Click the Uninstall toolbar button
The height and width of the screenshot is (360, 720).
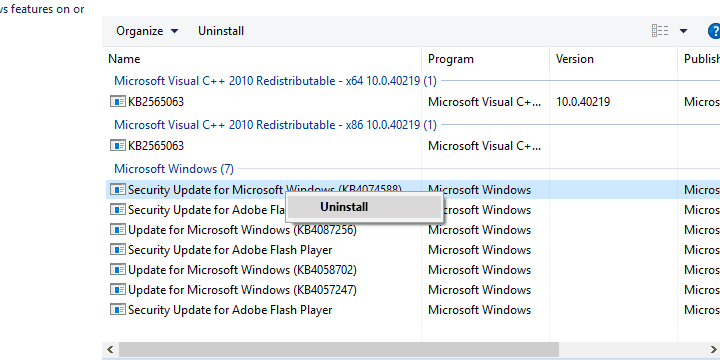tap(221, 31)
